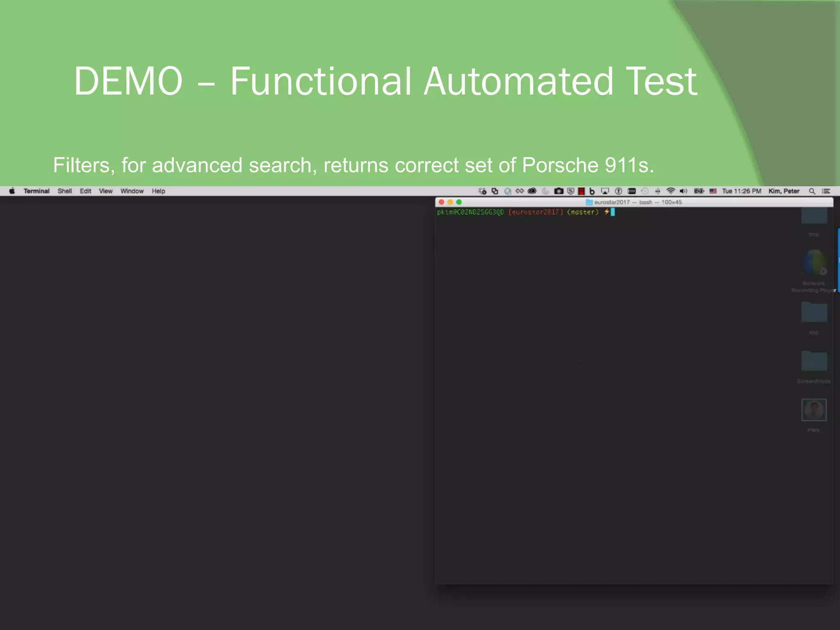This screenshot has height=630, width=840.
Task: Open the Window menu
Action: (132, 191)
